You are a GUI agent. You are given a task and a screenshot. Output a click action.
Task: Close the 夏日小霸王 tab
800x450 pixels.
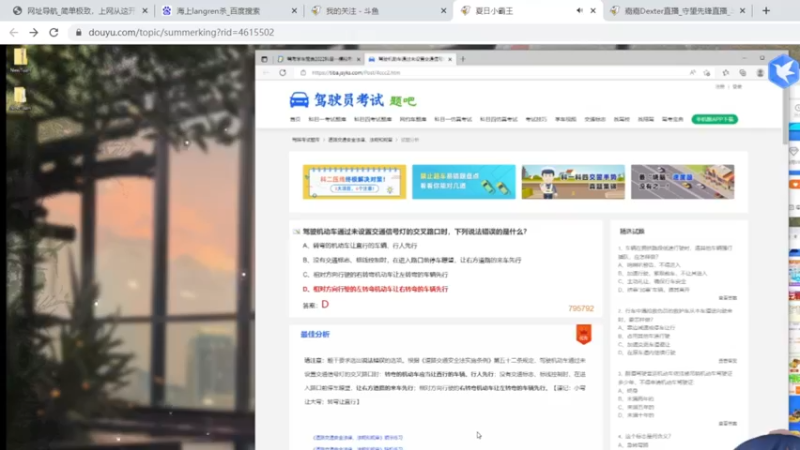[593, 10]
